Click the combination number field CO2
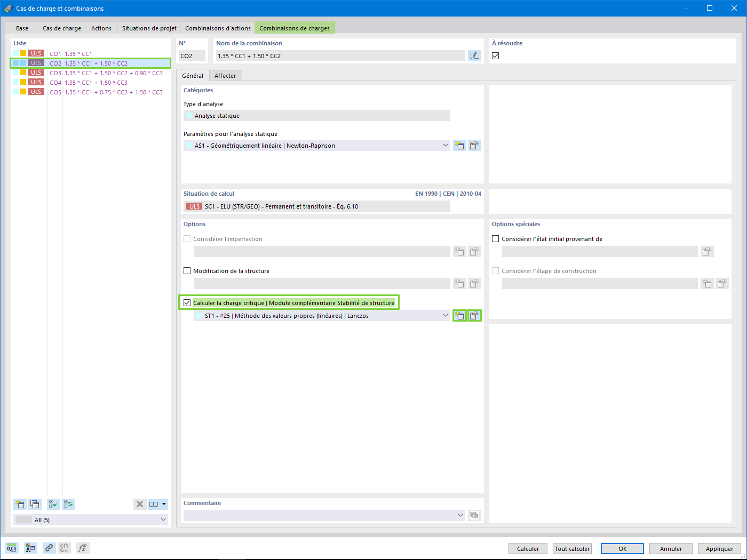The width and height of the screenshot is (747, 560). [x=192, y=55]
